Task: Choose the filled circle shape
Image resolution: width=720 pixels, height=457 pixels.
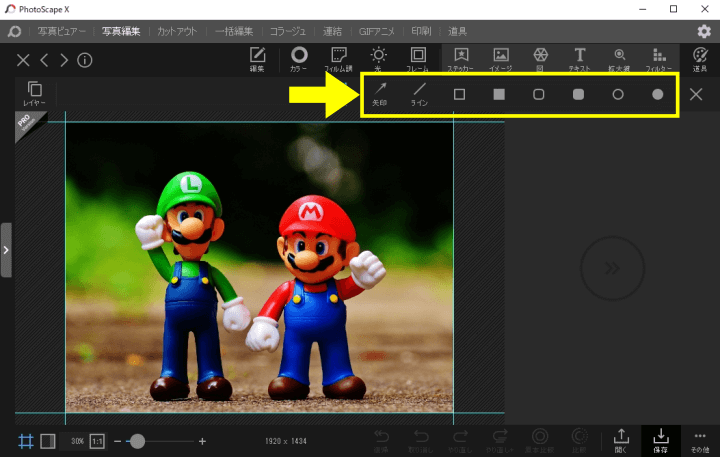Action: 658,95
